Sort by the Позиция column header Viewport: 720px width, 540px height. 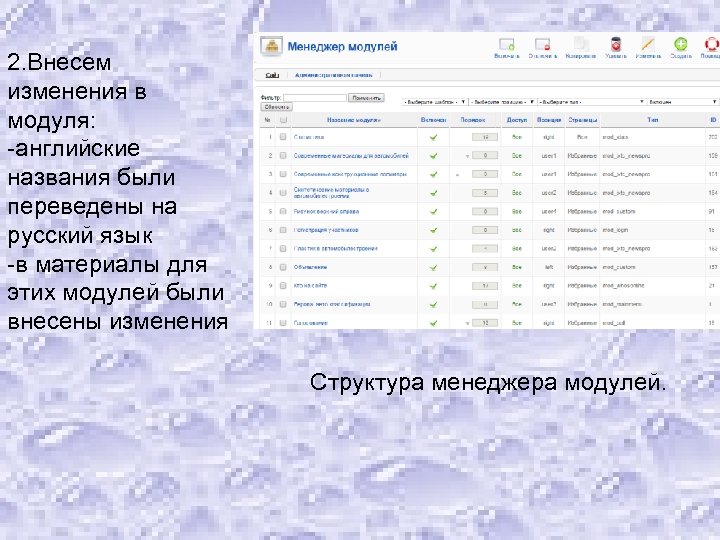[x=549, y=120]
